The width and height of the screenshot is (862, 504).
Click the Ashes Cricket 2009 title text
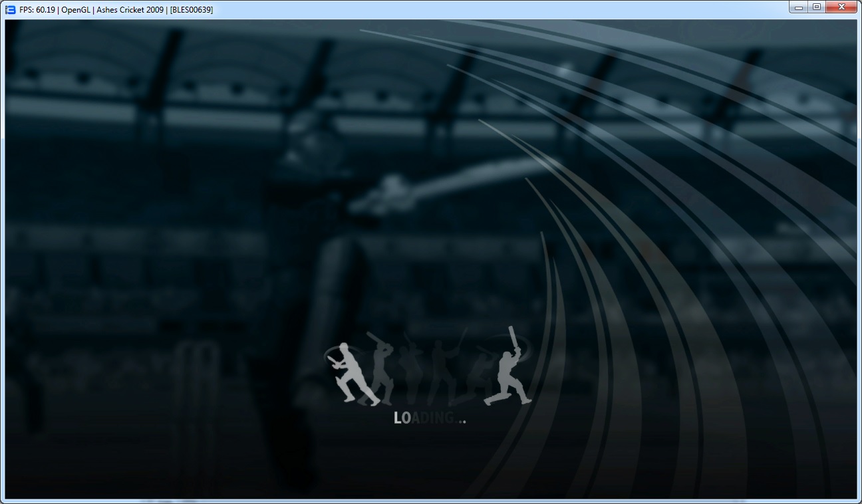(130, 9)
